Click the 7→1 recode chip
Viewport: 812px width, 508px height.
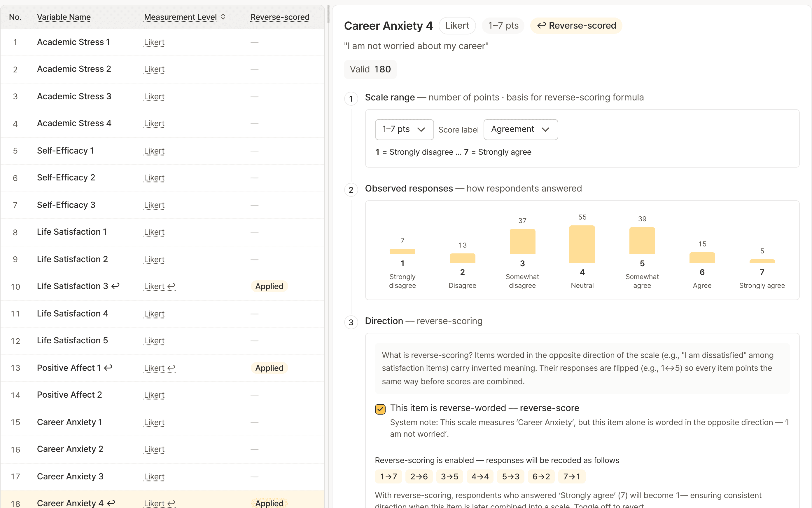pos(571,476)
